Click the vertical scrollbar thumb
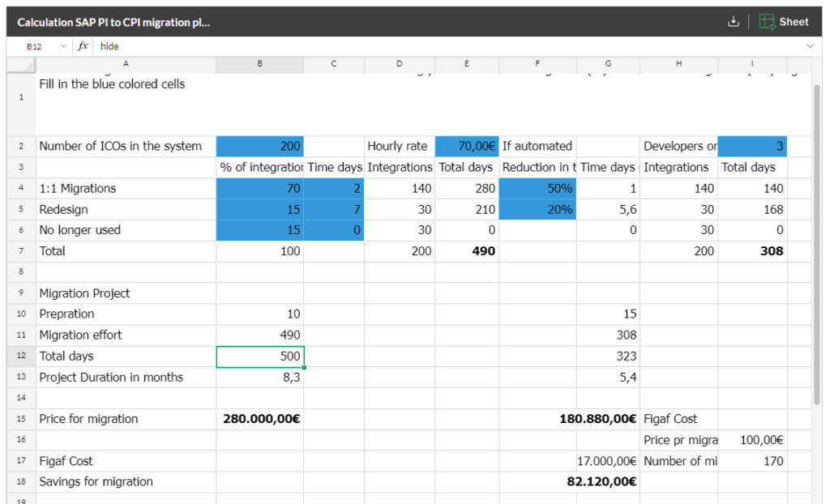830x504 pixels. pos(817,244)
